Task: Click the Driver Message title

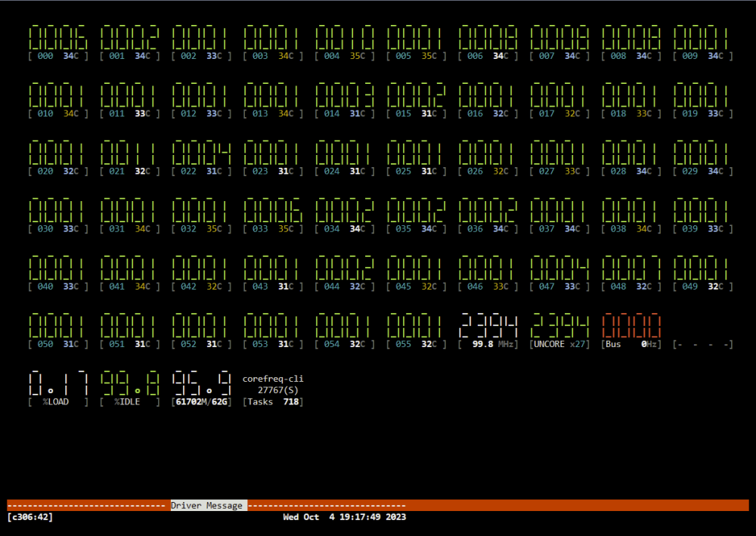Action: (207, 506)
